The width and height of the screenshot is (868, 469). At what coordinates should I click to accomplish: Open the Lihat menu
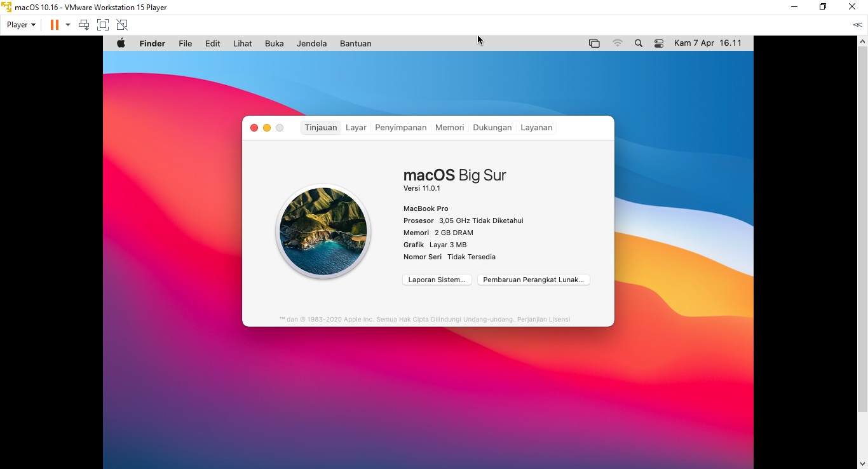tap(243, 43)
